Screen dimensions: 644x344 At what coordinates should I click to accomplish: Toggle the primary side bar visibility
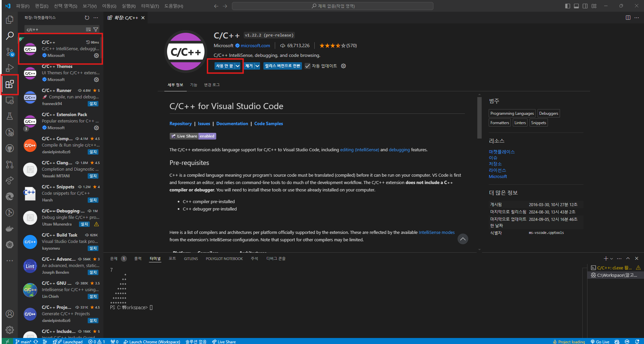[567, 6]
